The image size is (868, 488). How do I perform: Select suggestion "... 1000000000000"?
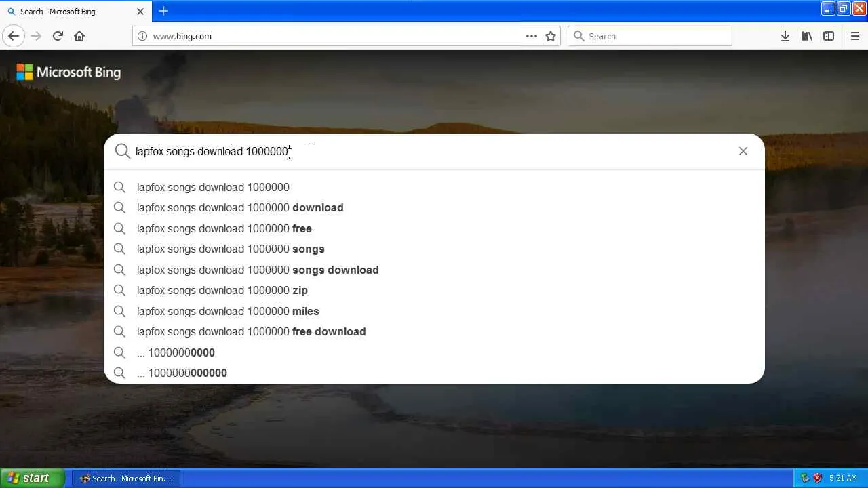pyautogui.click(x=434, y=373)
